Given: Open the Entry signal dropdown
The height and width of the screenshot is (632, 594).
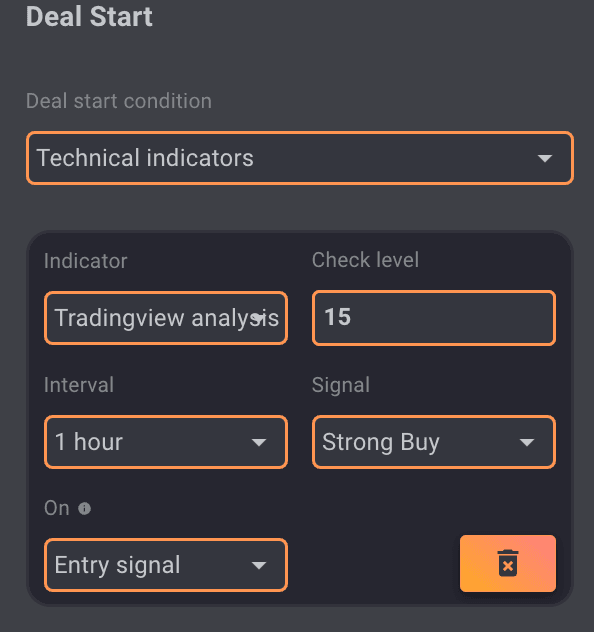Looking at the screenshot, I should coord(166,565).
